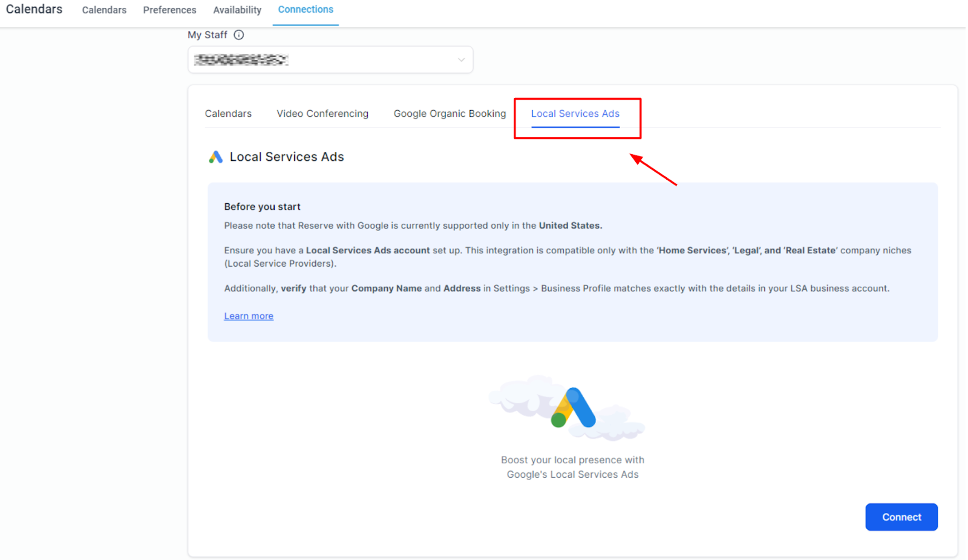Follow the Learn more link
This screenshot has height=560, width=968.
(249, 316)
